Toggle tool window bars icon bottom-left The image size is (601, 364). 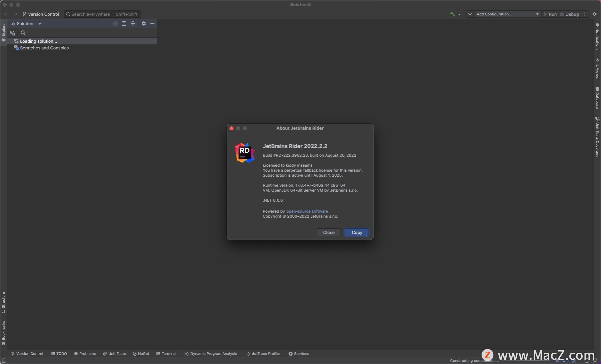coord(4,360)
